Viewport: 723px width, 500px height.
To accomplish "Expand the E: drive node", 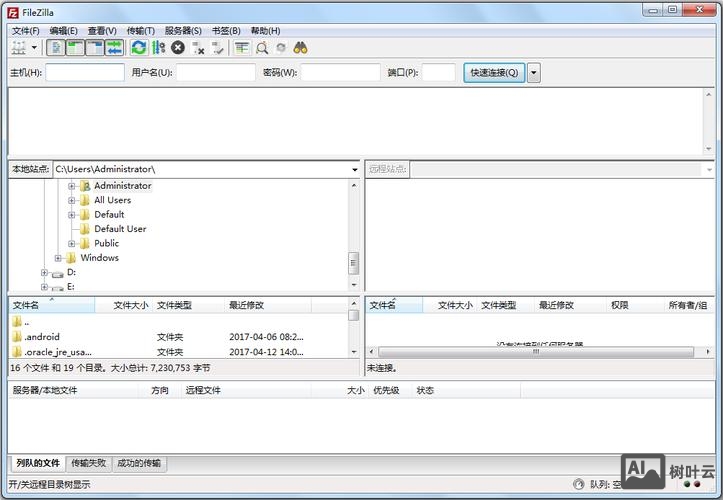I will click(44, 286).
